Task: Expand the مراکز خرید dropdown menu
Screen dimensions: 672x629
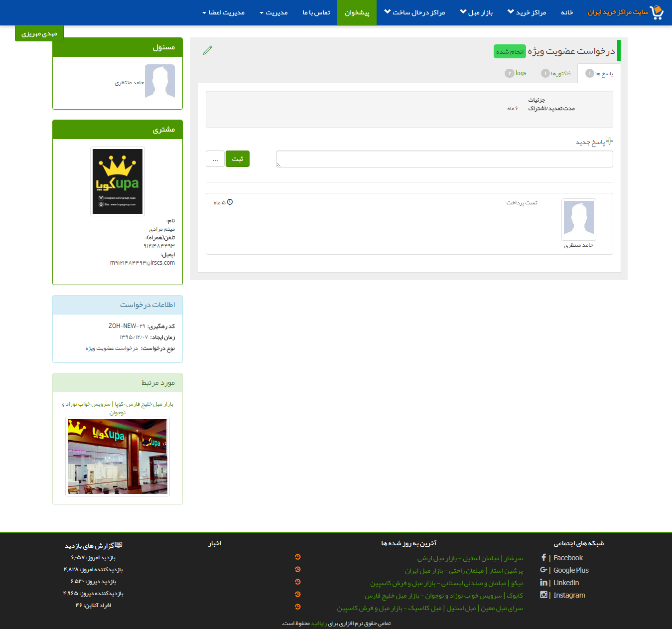Action: pos(527,12)
